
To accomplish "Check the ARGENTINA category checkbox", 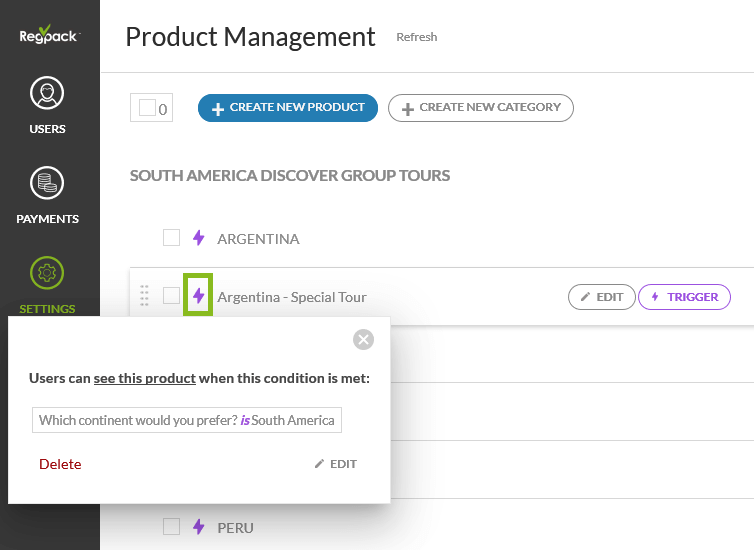I will pos(171,238).
